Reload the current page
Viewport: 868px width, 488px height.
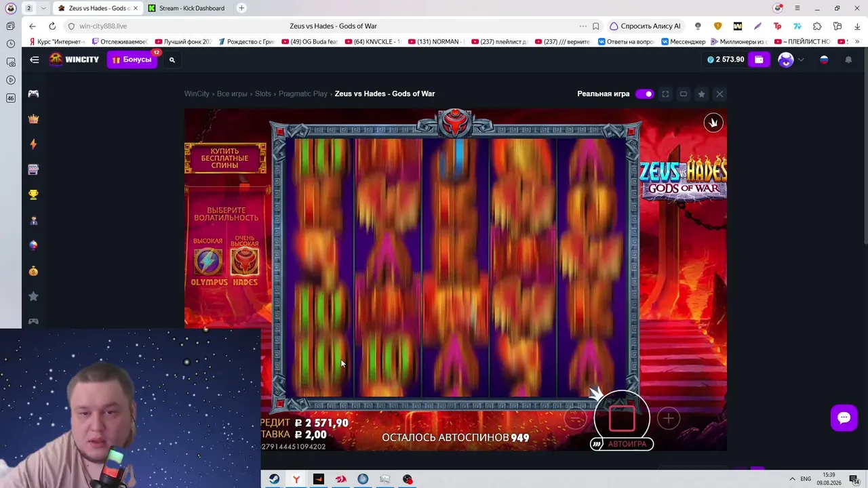pyautogui.click(x=52, y=26)
